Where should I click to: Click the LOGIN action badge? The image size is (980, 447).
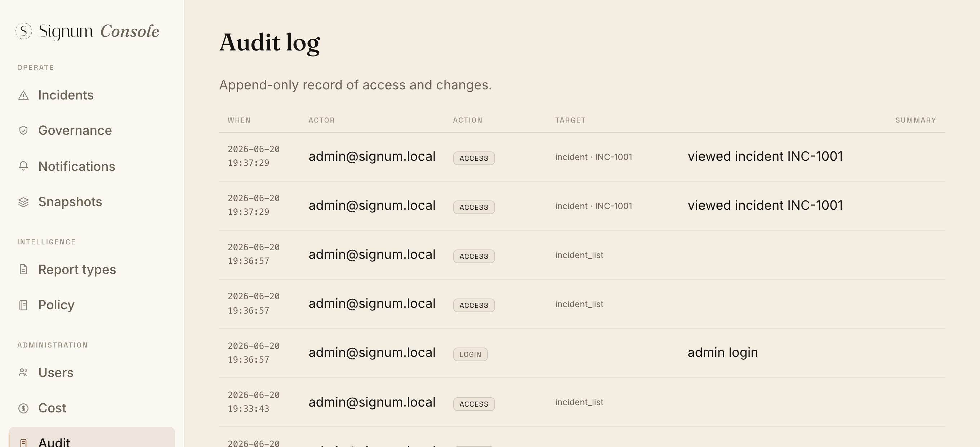pos(470,354)
